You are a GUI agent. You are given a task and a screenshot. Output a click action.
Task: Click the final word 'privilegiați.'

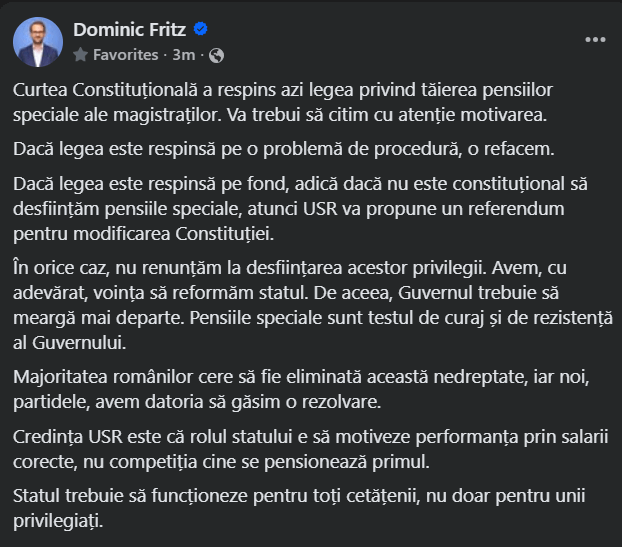[58, 521]
